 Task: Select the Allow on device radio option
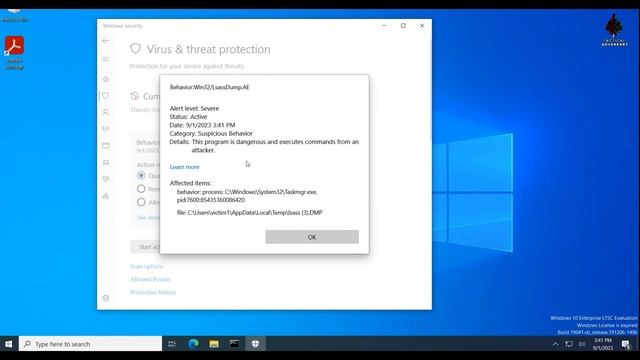pos(141,202)
